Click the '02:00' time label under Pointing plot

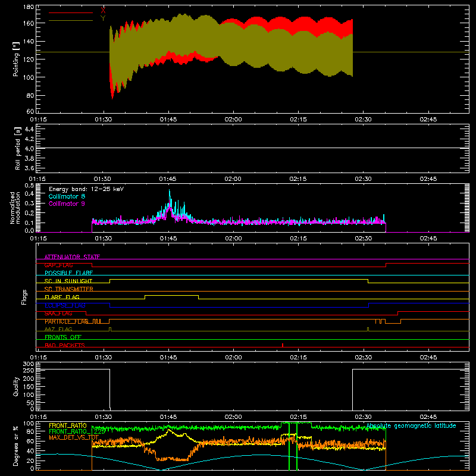tap(233, 120)
